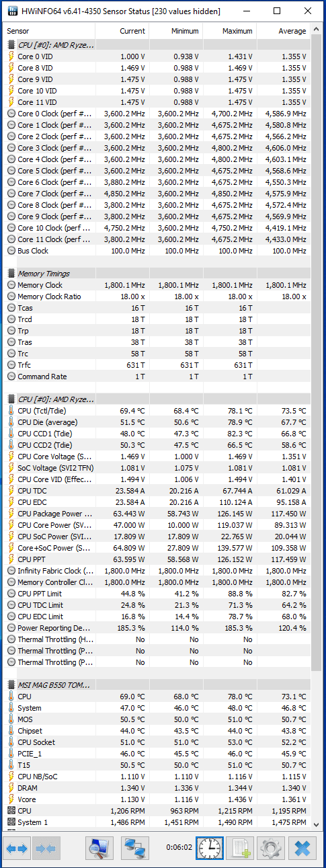Image resolution: width=326 pixels, height=868 pixels.
Task: Open the network remote monitoring icon
Action: [136, 849]
